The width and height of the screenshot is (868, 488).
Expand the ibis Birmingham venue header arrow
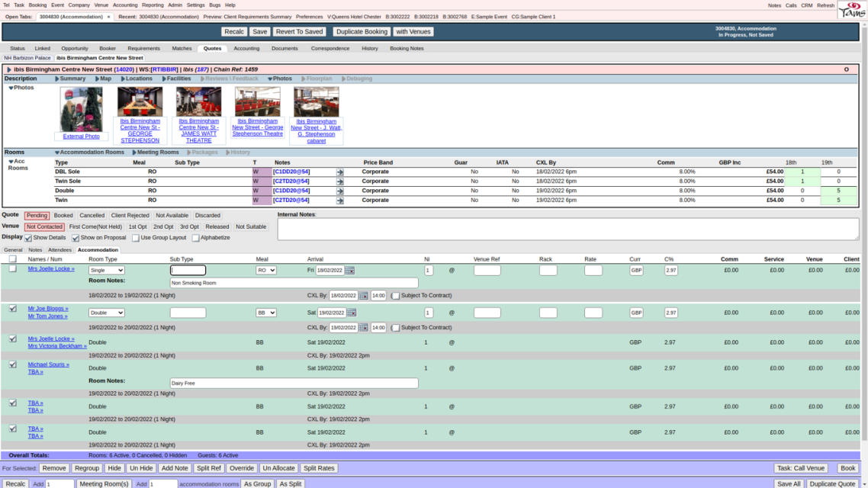(9, 69)
